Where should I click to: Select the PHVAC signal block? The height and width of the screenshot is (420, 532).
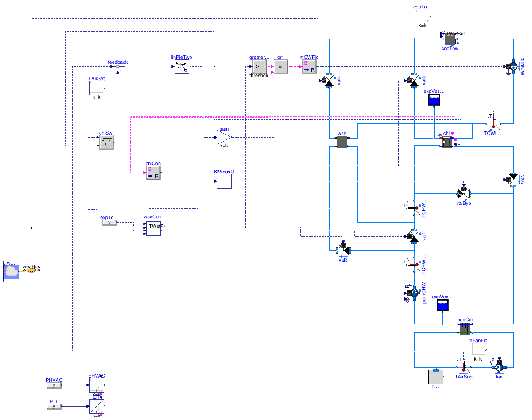54,385
